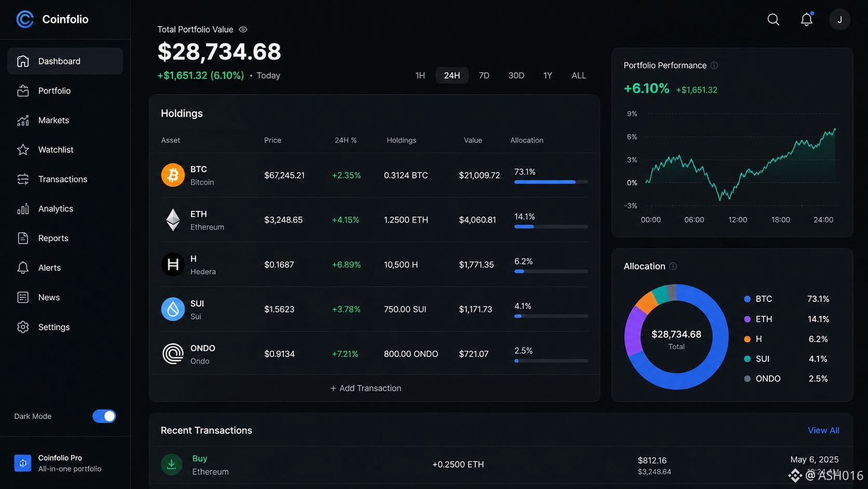Open the J user avatar

coord(839,20)
